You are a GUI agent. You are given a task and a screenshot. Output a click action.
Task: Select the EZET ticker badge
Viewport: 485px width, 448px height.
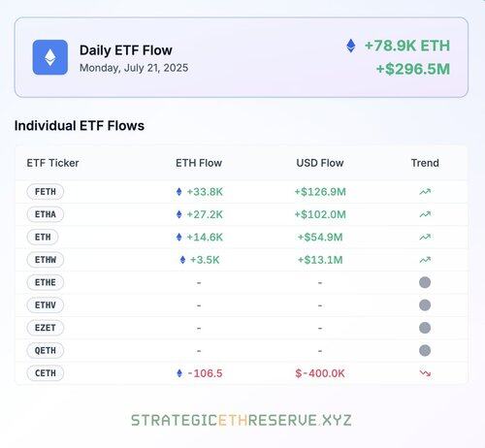[46, 328]
